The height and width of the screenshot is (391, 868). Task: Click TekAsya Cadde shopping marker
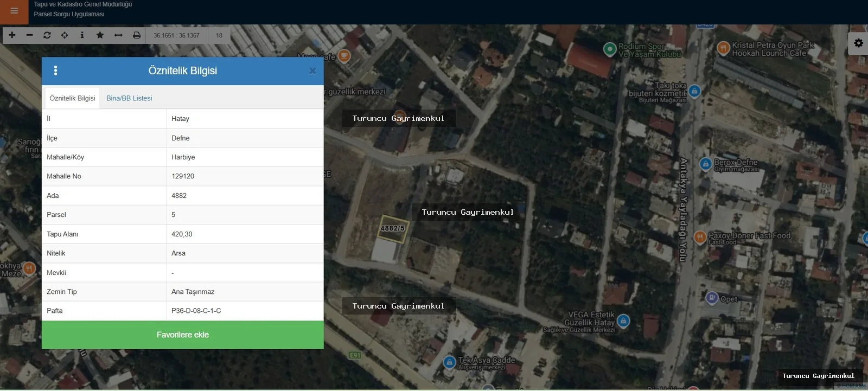[449, 362]
